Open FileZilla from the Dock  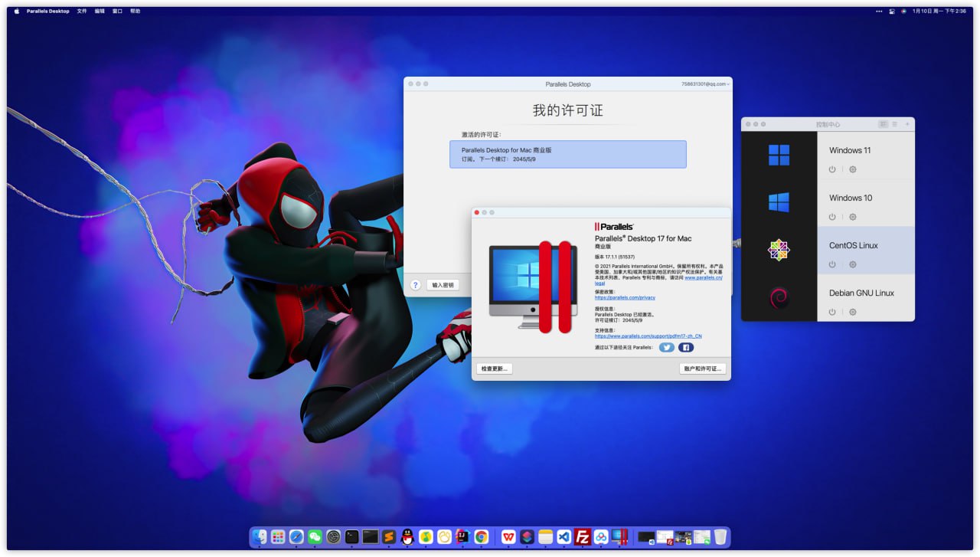(582, 537)
